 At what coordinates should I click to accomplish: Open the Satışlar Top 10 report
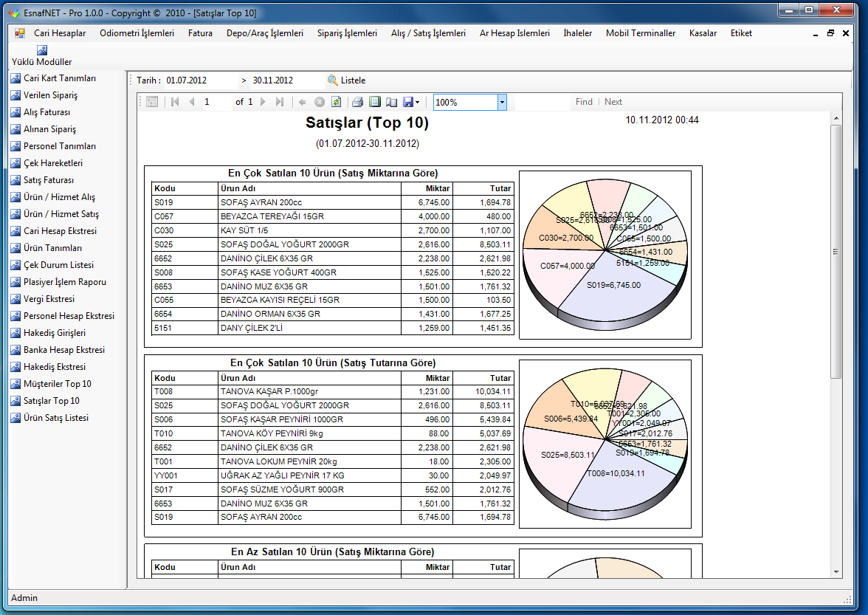point(46,401)
